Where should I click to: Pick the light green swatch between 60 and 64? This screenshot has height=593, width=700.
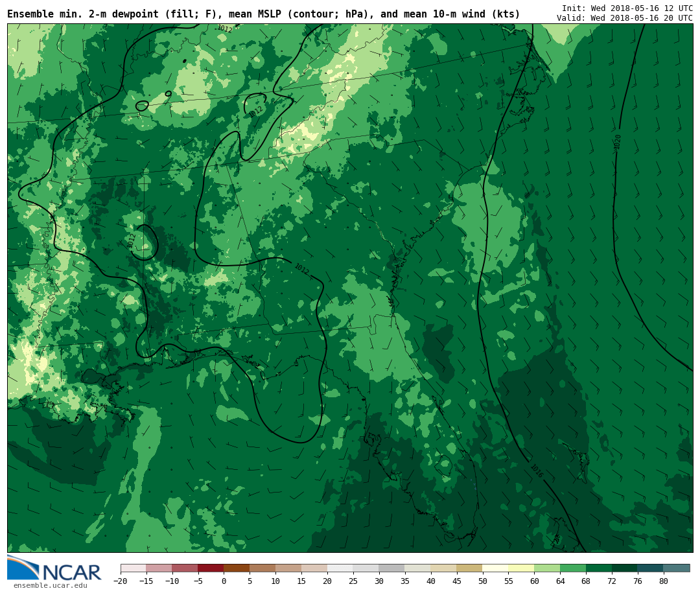(x=548, y=568)
